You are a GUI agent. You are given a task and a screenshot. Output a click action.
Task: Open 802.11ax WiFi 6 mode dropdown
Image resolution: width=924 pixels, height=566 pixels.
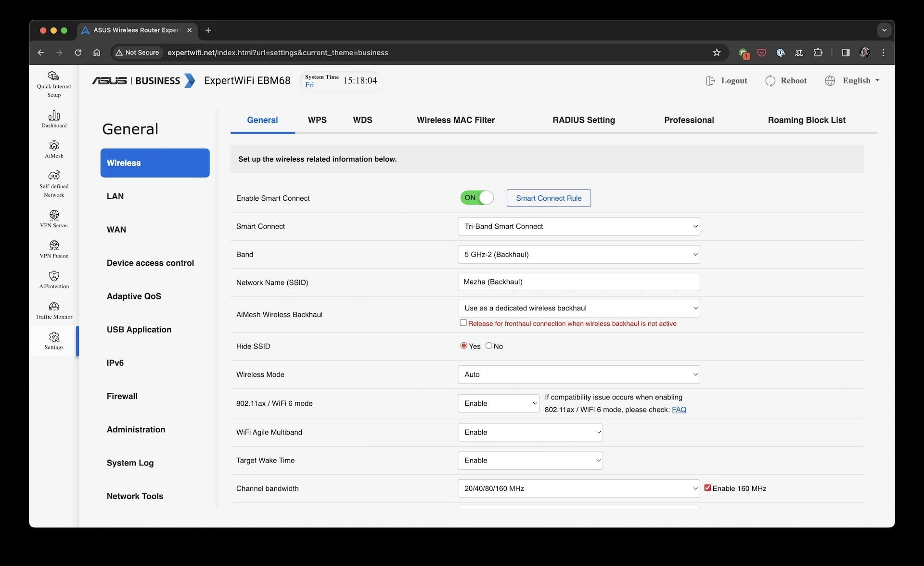pos(498,403)
